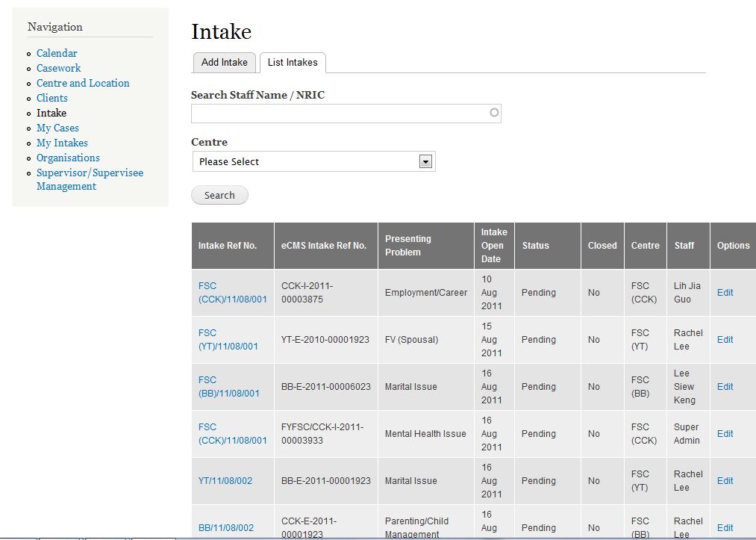Open the Clients navigation link
Screen dimensions: 756x540
[52, 98]
